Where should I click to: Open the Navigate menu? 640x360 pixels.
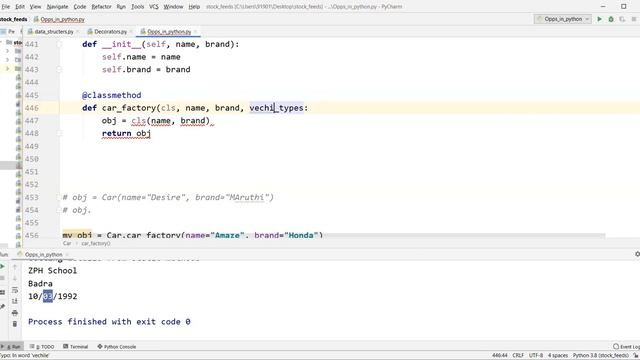57,7
